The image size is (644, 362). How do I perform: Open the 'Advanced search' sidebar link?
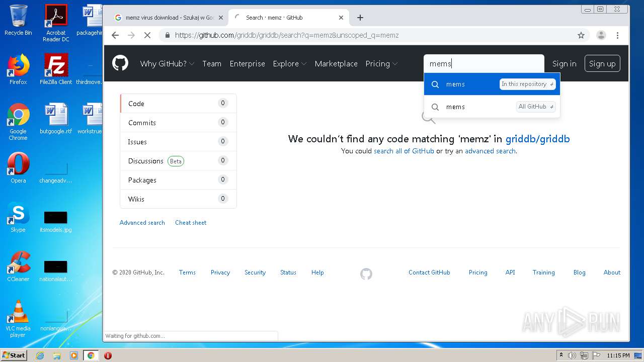tap(142, 223)
